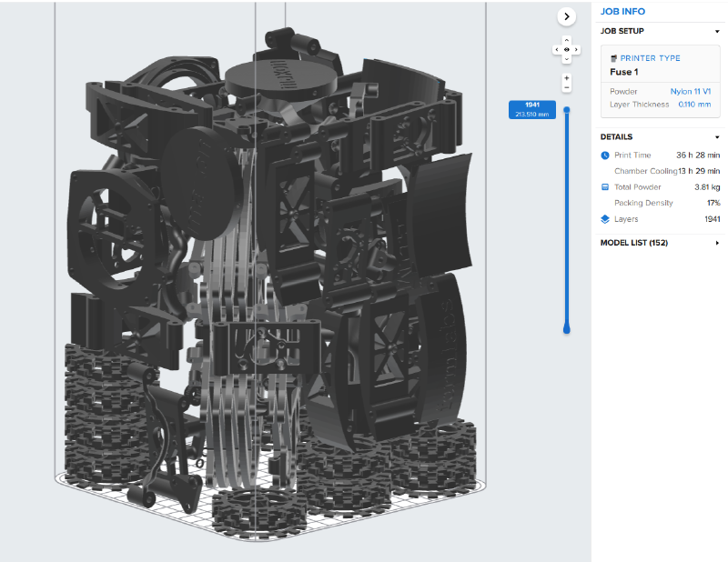Rotate the view right with the right arrow

576,49
